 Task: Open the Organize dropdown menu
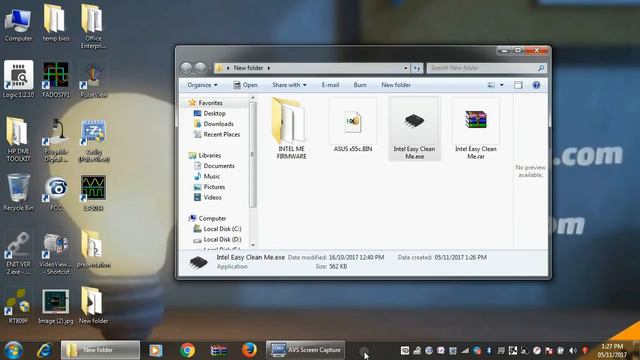202,85
